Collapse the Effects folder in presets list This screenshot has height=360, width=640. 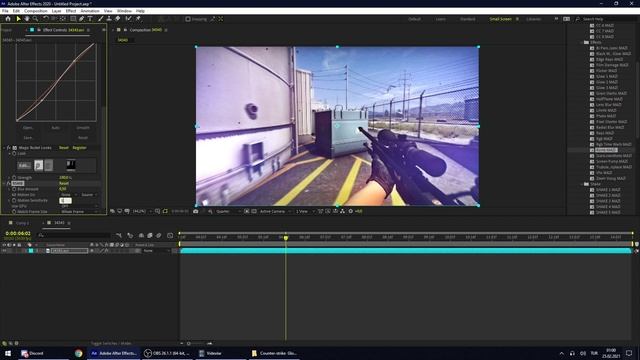coord(582,42)
